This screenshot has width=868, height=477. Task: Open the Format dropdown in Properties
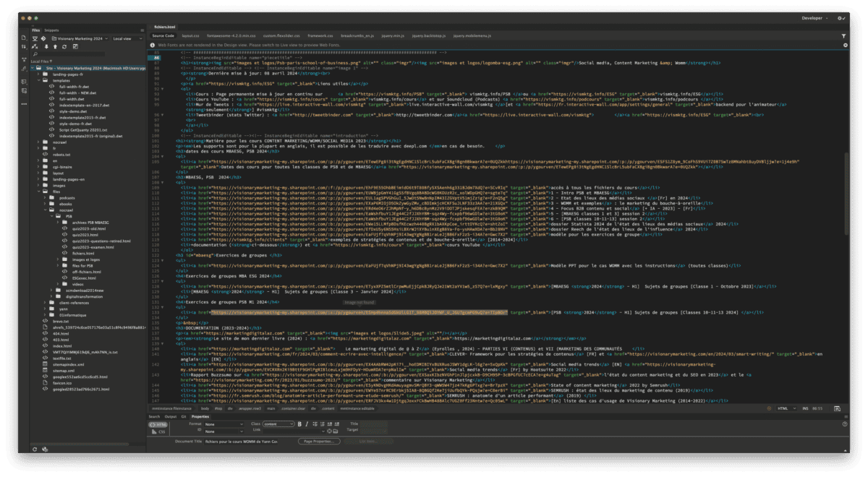[224, 424]
